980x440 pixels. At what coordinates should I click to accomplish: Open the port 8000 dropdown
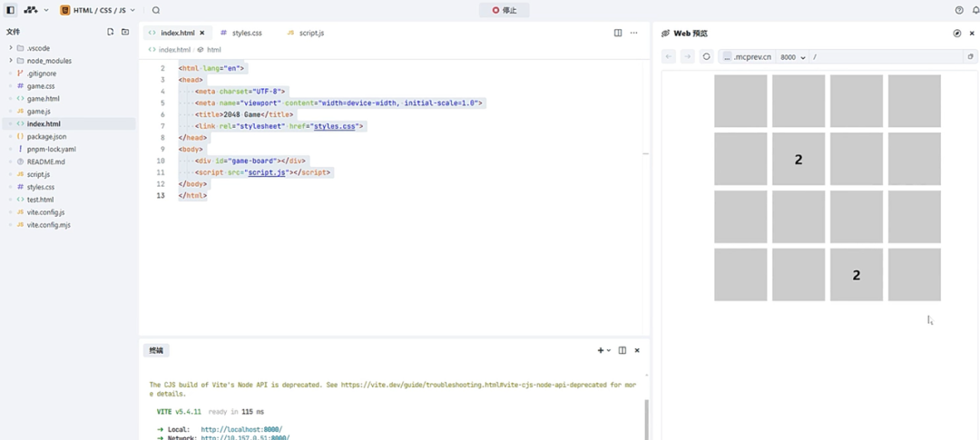pyautogui.click(x=792, y=57)
